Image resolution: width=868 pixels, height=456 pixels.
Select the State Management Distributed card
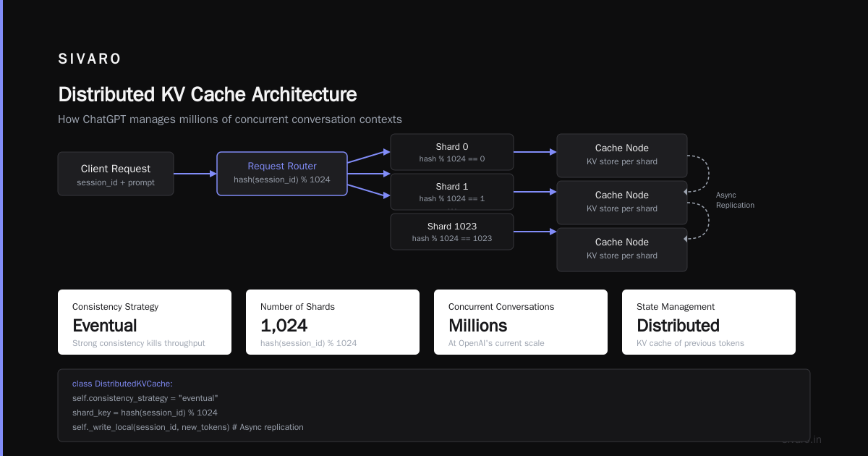click(709, 322)
